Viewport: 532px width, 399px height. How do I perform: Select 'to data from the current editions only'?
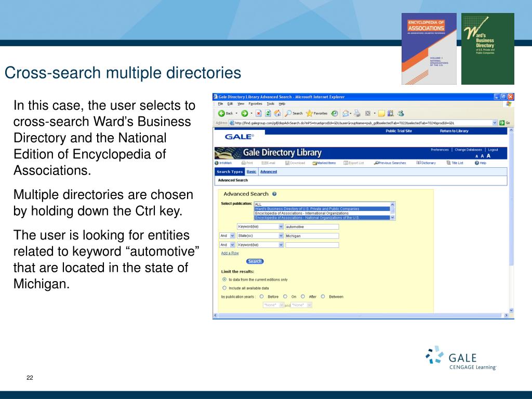(x=224, y=280)
